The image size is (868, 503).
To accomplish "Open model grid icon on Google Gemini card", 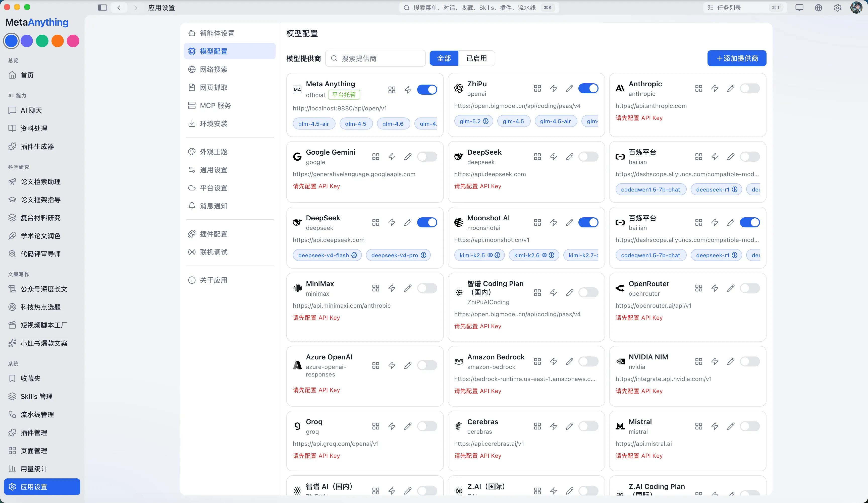I will 375,157.
